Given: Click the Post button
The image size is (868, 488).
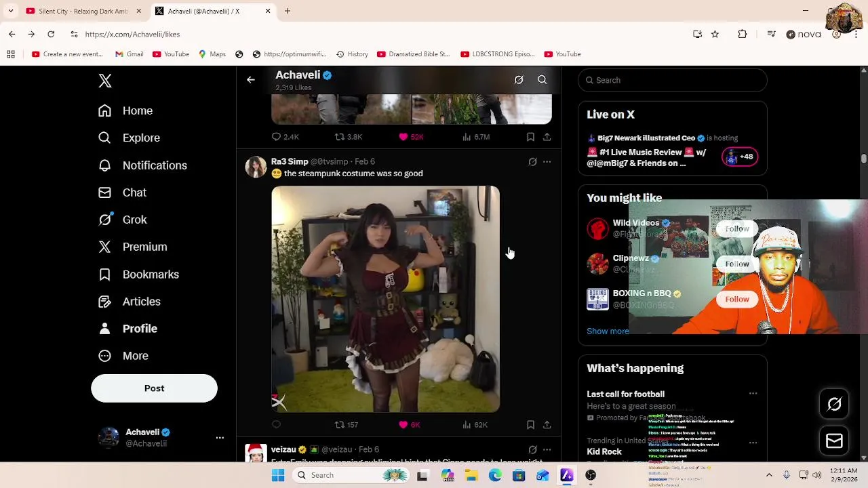Looking at the screenshot, I should tap(154, 388).
